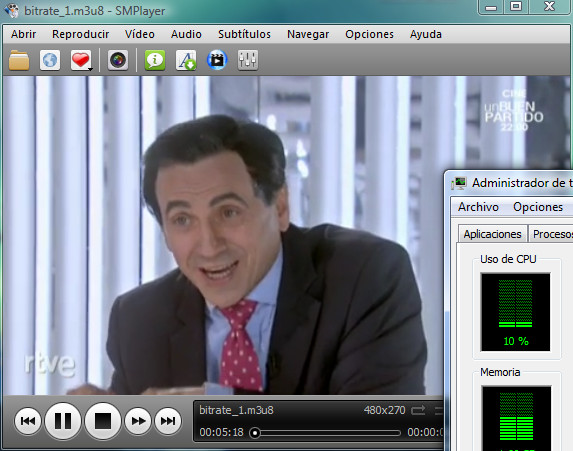573x451 pixels.
Task: Take a screenshot with the camera icon
Action: pos(118,60)
